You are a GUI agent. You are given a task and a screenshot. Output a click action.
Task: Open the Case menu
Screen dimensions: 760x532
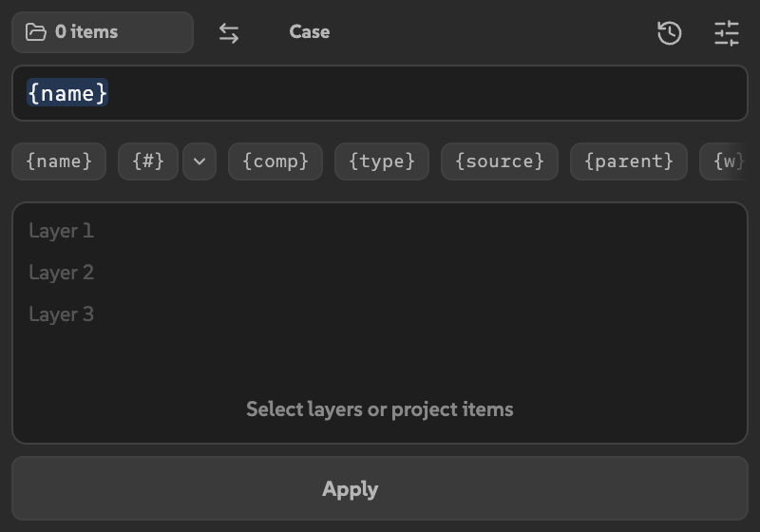[310, 32]
